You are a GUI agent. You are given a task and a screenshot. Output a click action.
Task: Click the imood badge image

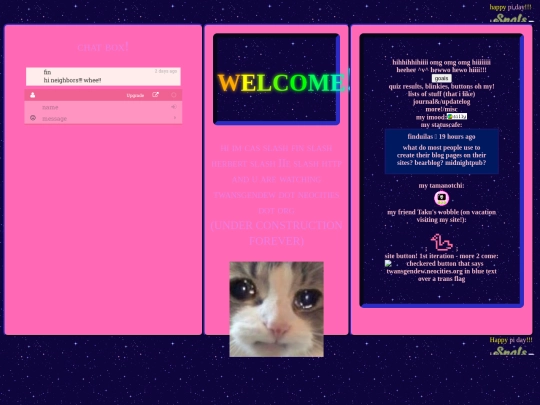coord(457,117)
